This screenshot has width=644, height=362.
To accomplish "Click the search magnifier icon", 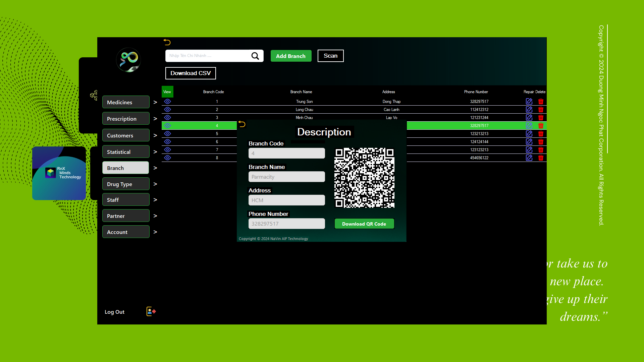I will pos(255,56).
